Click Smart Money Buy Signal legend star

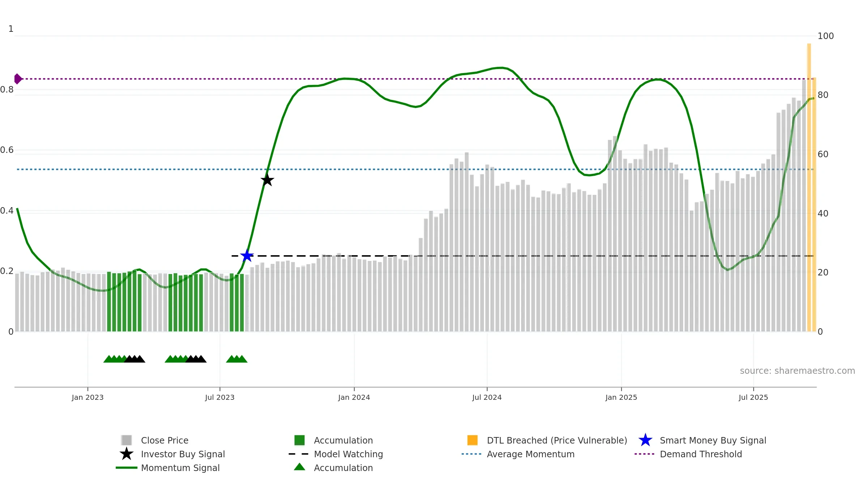(645, 440)
